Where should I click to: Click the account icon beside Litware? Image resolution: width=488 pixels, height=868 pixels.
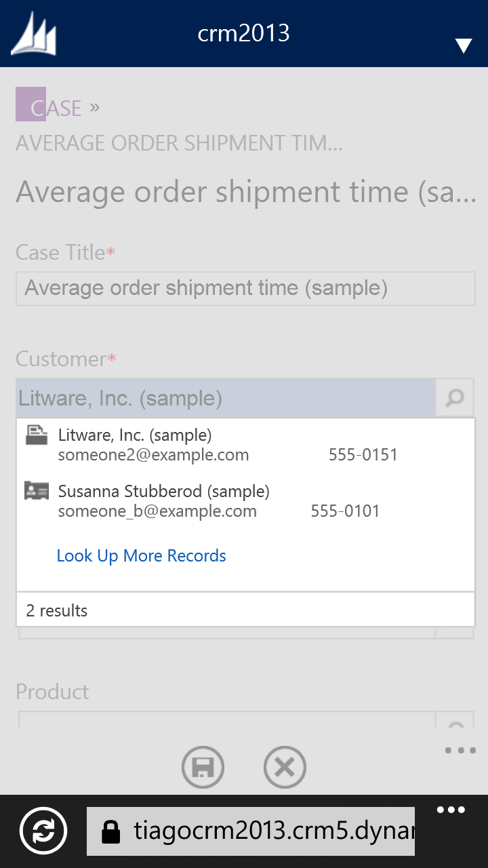[x=37, y=435]
